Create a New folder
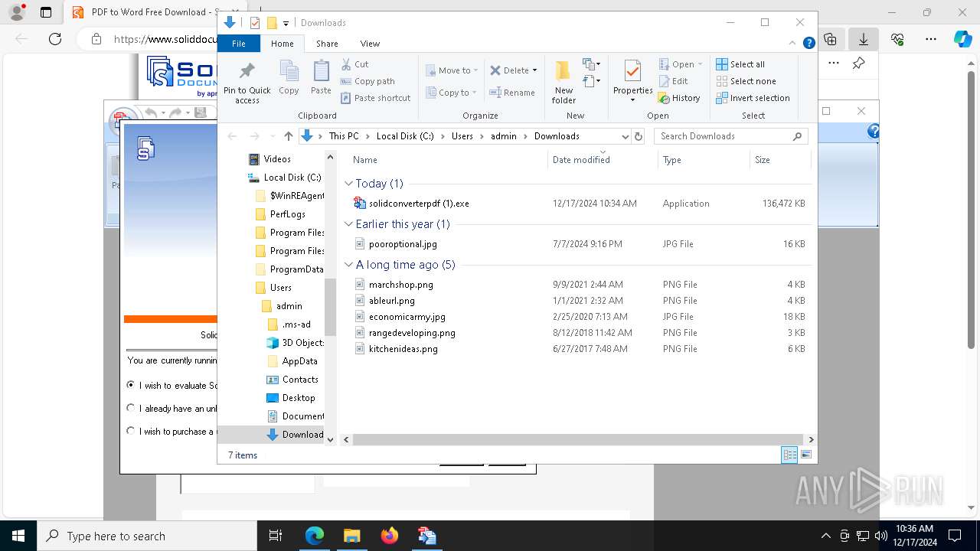 (x=563, y=83)
